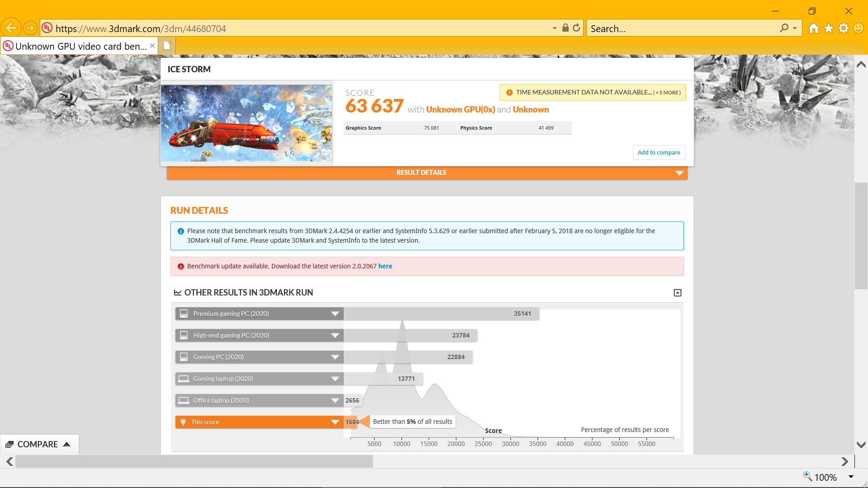
Task: Open the address bar autocomplete dropdown
Action: (555, 28)
